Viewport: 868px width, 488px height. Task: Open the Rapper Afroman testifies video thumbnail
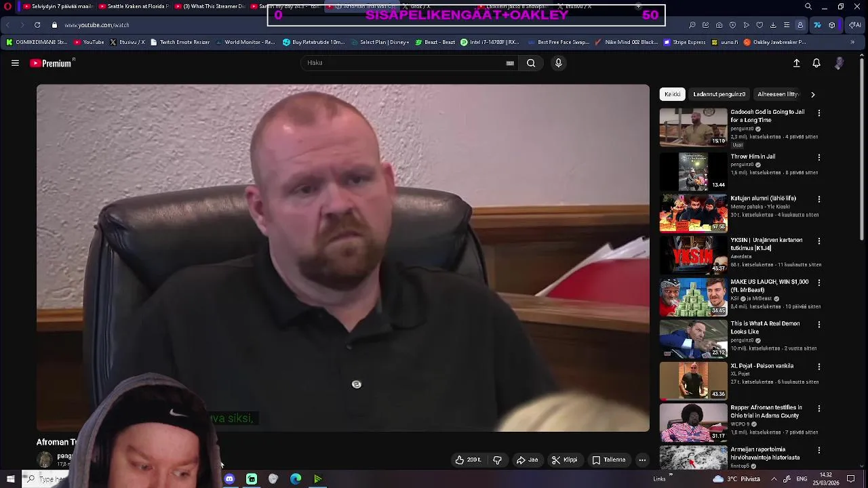[693, 422]
